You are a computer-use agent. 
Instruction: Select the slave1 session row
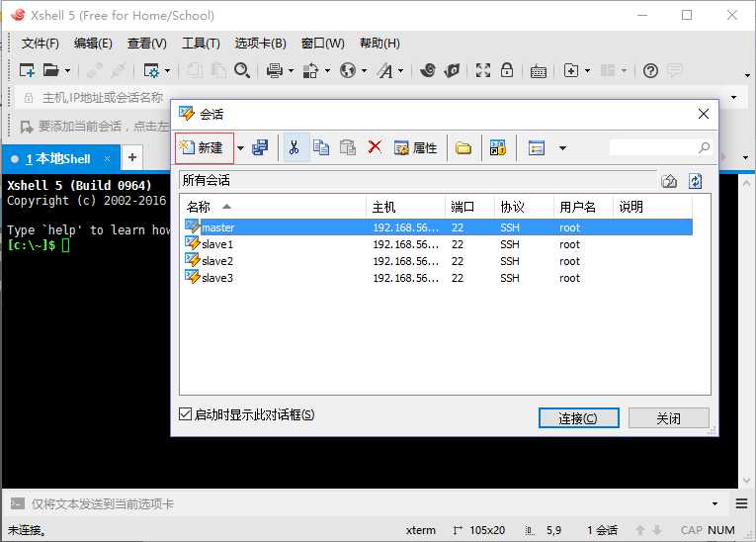point(438,244)
